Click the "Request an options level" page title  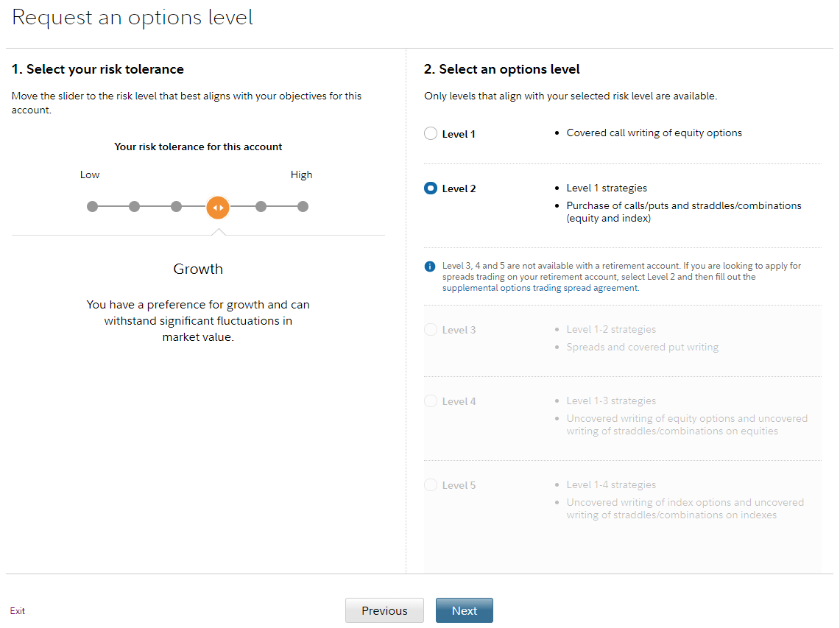[133, 18]
